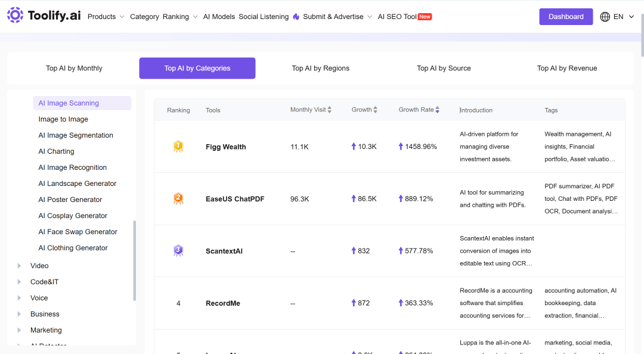The image size is (644, 354).
Task: Open the Social Listening menu item
Action: pos(264,17)
